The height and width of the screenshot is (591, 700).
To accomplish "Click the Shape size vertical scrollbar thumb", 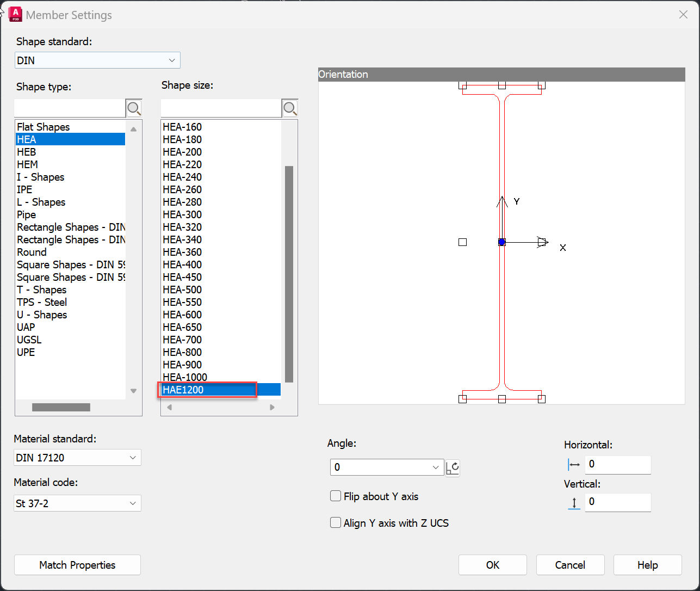I will 289,274.
